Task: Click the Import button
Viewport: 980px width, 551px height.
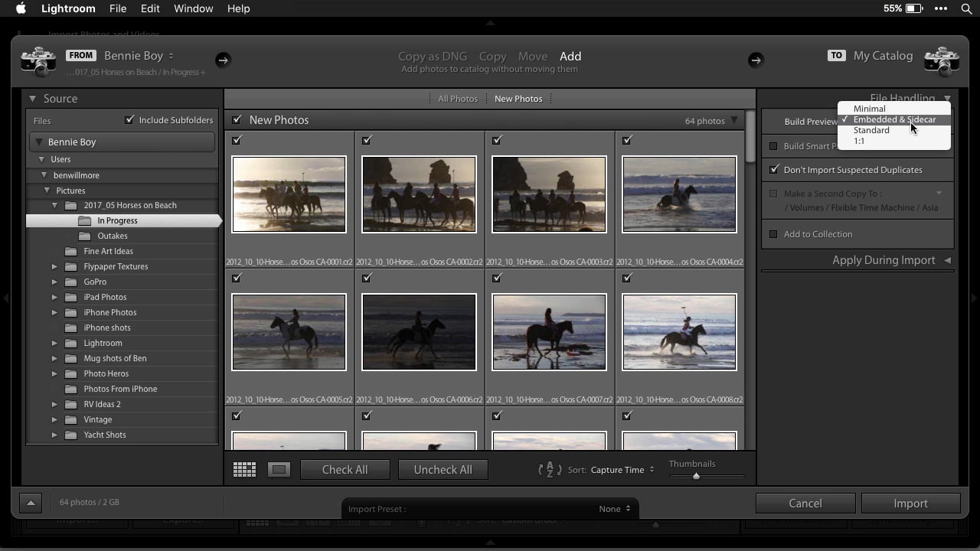Action: click(x=910, y=503)
